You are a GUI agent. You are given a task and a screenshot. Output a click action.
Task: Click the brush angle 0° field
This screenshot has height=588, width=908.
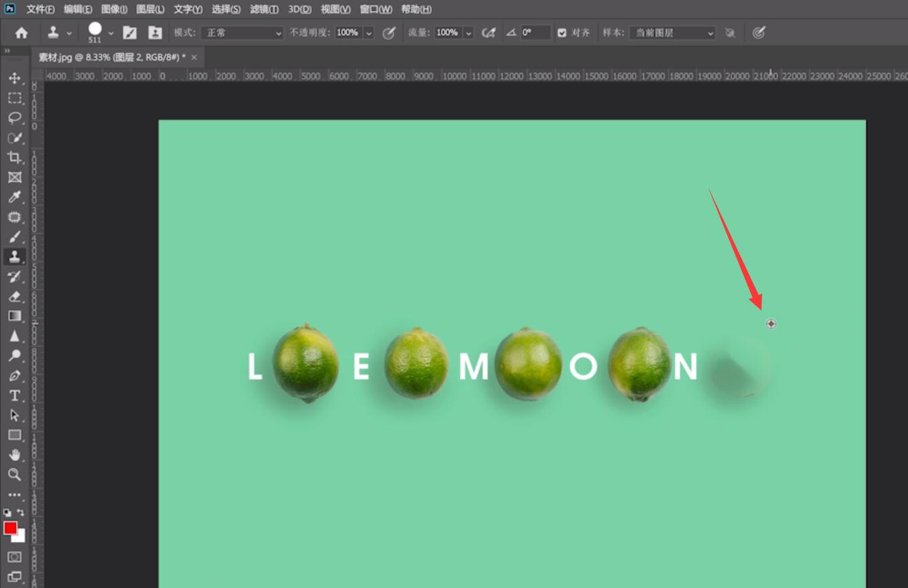pos(535,33)
